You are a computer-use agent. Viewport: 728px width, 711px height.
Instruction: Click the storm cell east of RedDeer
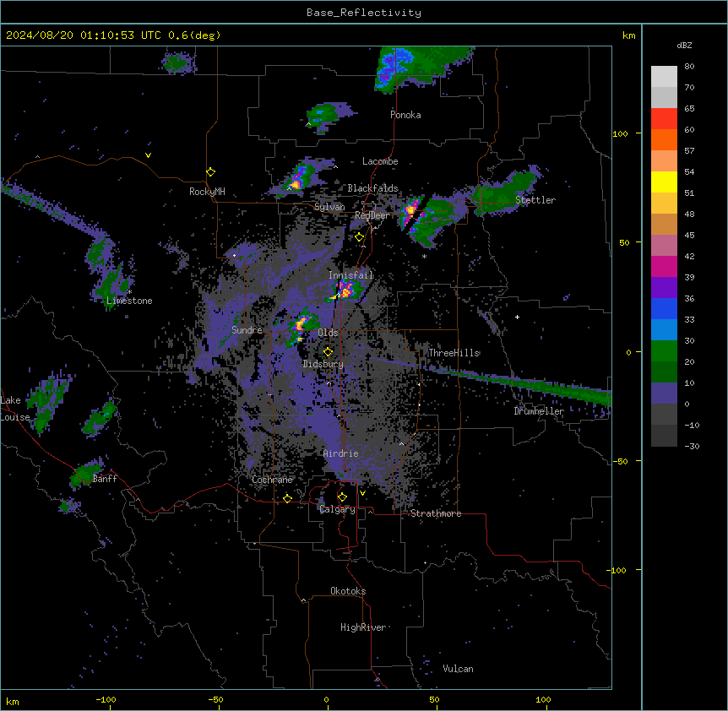(410, 212)
